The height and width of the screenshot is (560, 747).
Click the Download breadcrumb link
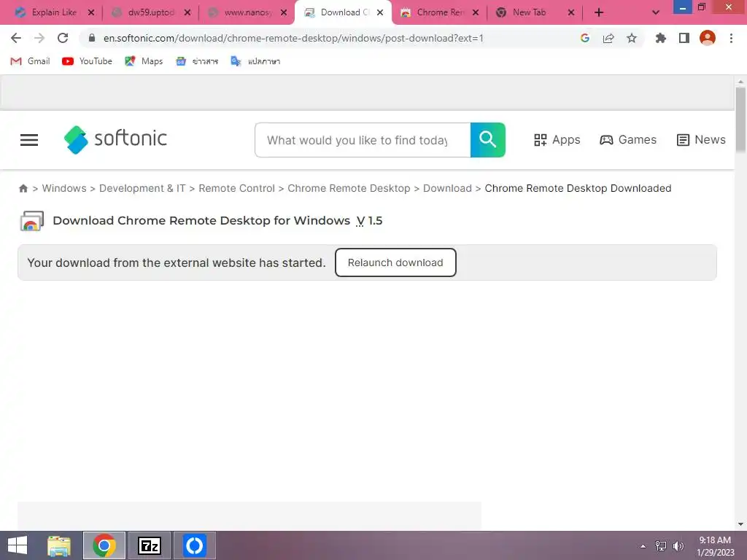coord(447,188)
